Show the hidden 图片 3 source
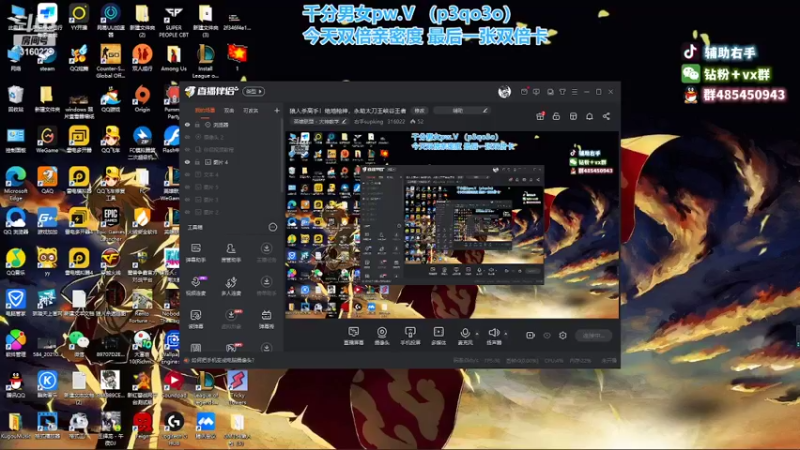This screenshot has width=800, height=450. [187, 199]
